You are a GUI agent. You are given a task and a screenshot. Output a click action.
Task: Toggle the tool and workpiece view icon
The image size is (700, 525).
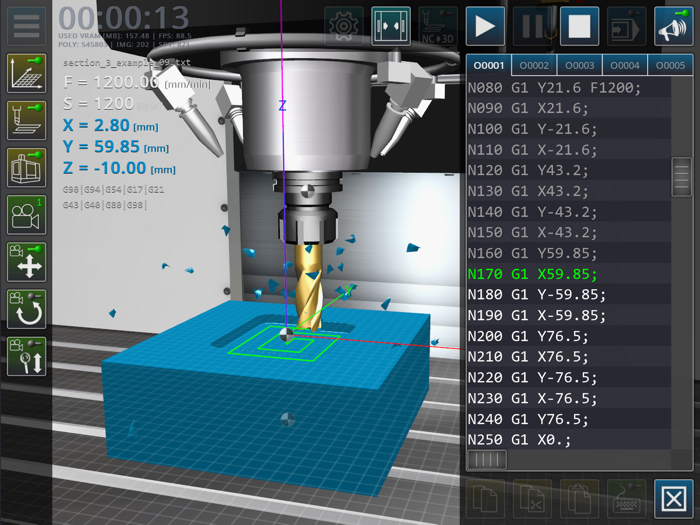tap(26, 121)
